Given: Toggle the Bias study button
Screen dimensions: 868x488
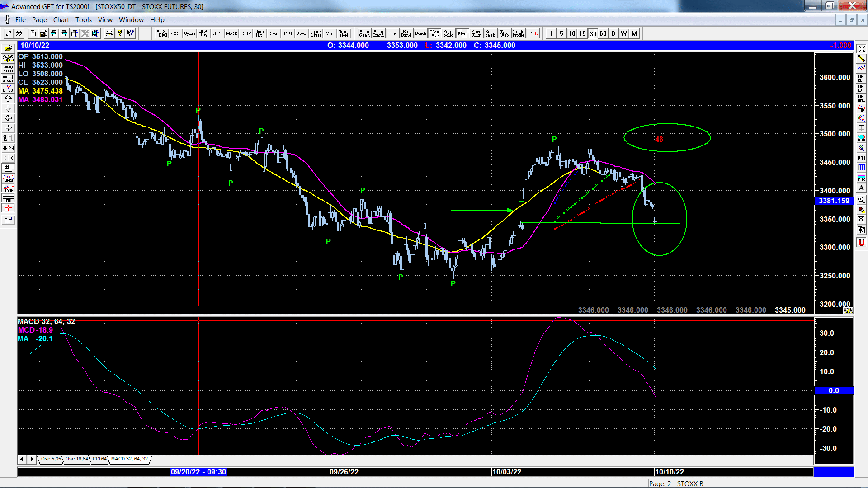Looking at the screenshot, I should 392,33.
